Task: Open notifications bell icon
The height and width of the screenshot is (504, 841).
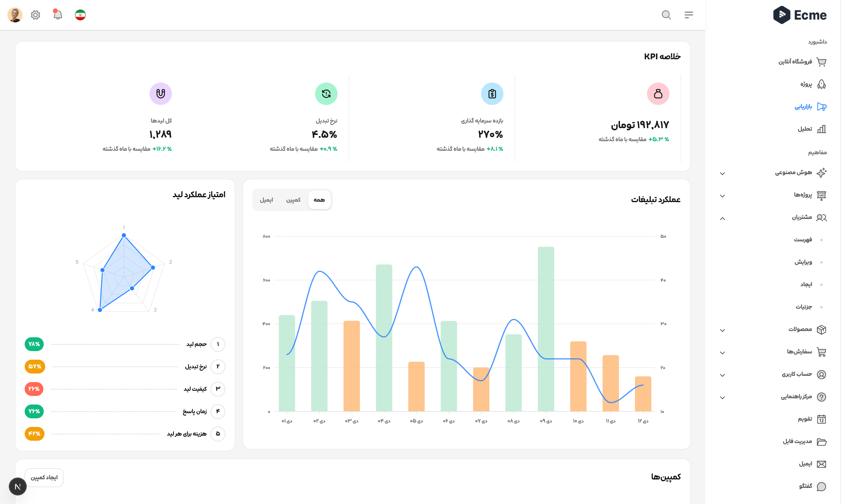Action: pyautogui.click(x=58, y=15)
